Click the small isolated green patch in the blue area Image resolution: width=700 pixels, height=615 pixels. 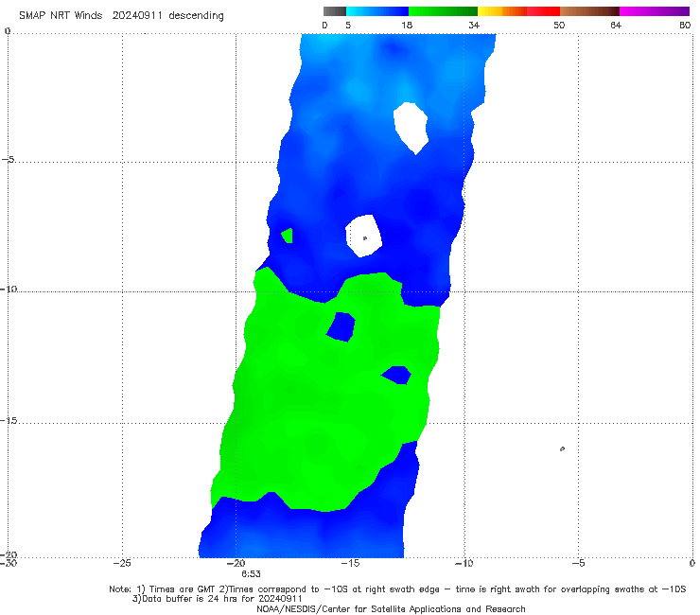pyautogui.click(x=288, y=236)
